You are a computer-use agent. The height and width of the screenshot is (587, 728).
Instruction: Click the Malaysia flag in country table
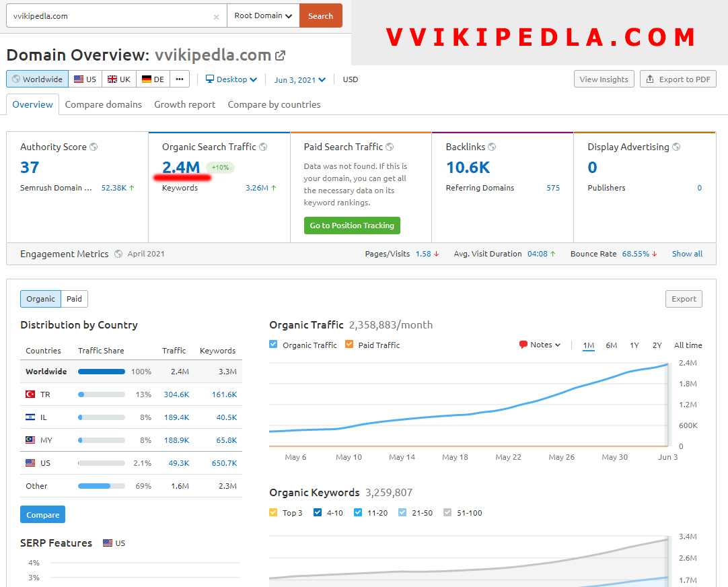tap(30, 440)
